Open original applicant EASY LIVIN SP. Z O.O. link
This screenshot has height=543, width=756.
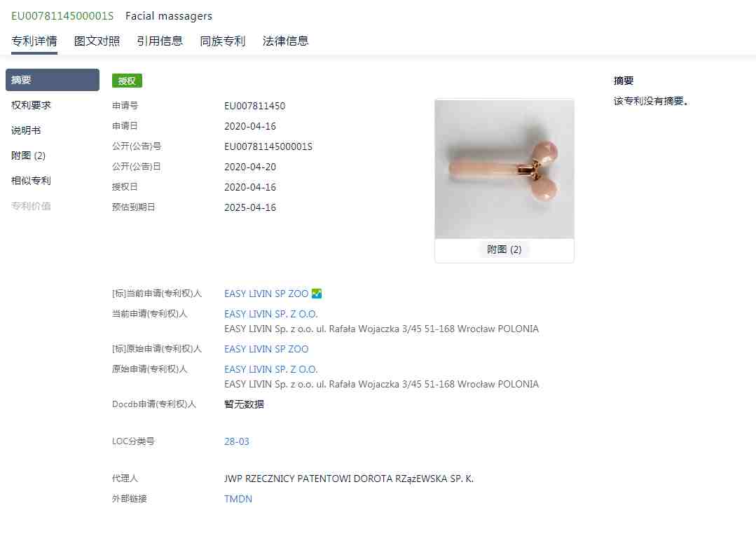271,369
